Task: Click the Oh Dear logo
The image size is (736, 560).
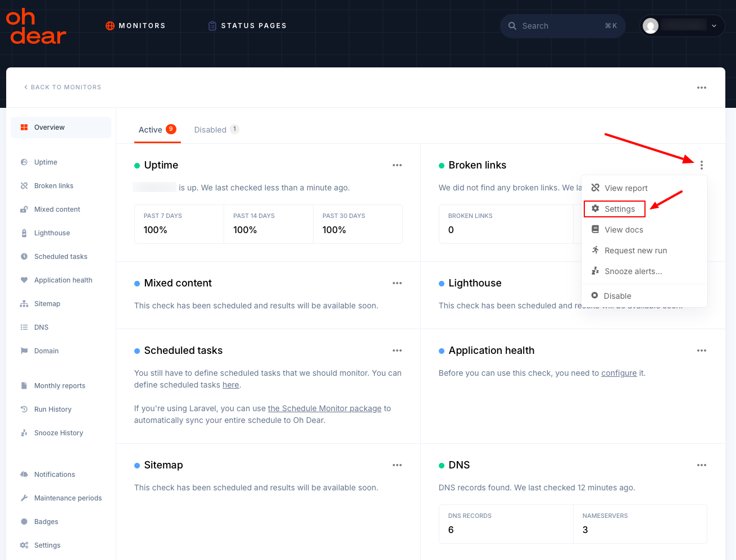Action: (36, 26)
